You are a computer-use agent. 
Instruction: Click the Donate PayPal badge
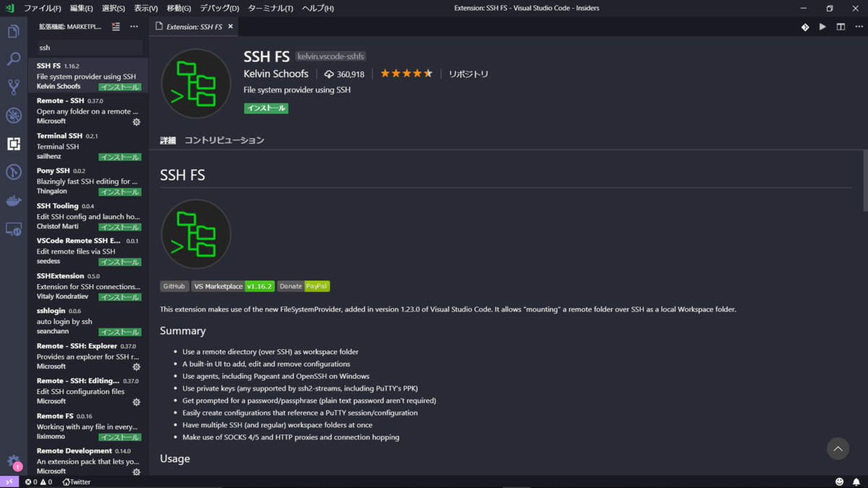coord(303,286)
